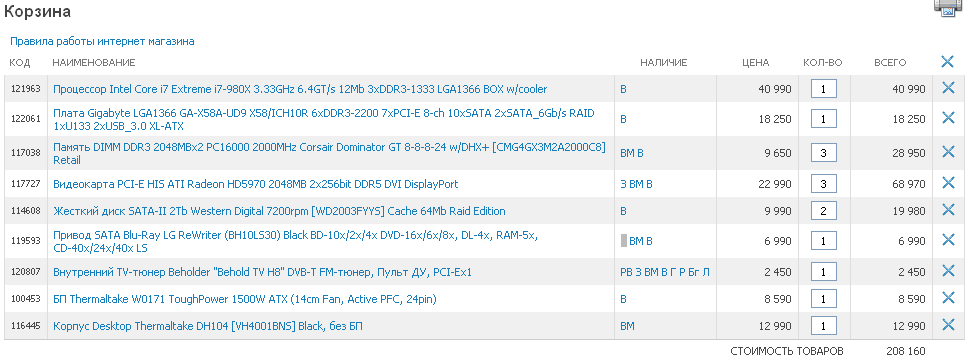This screenshot has height=362, width=973.
Task: Remove Intel Core i7-980X processor row
Action: pyautogui.click(x=948, y=88)
